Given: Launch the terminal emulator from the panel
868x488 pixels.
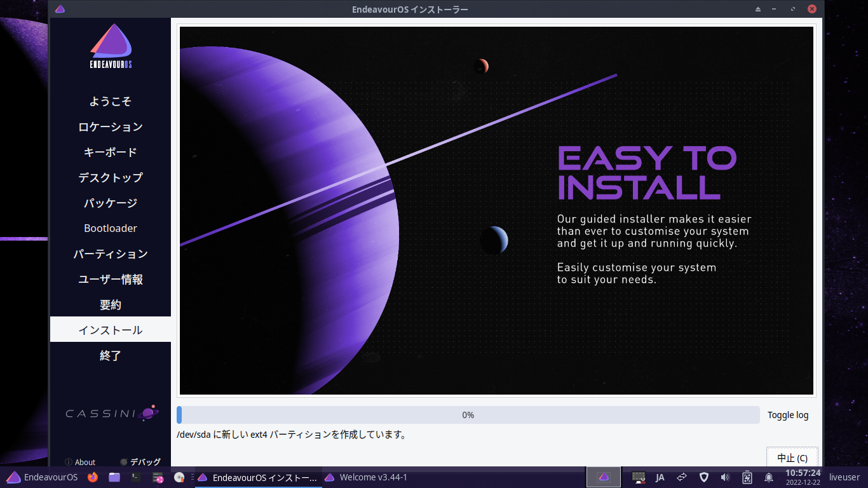Looking at the screenshot, I should point(136,477).
